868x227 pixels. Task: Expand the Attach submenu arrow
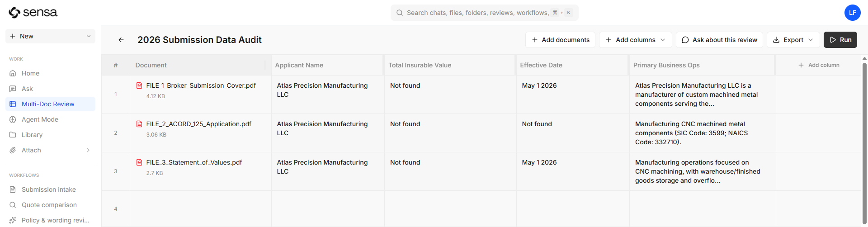pos(88,150)
